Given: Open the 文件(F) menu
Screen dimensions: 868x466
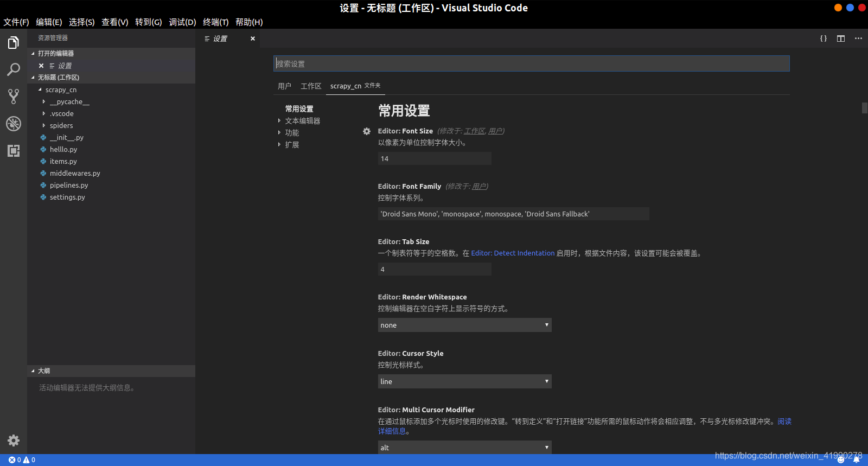Looking at the screenshot, I should tap(16, 22).
